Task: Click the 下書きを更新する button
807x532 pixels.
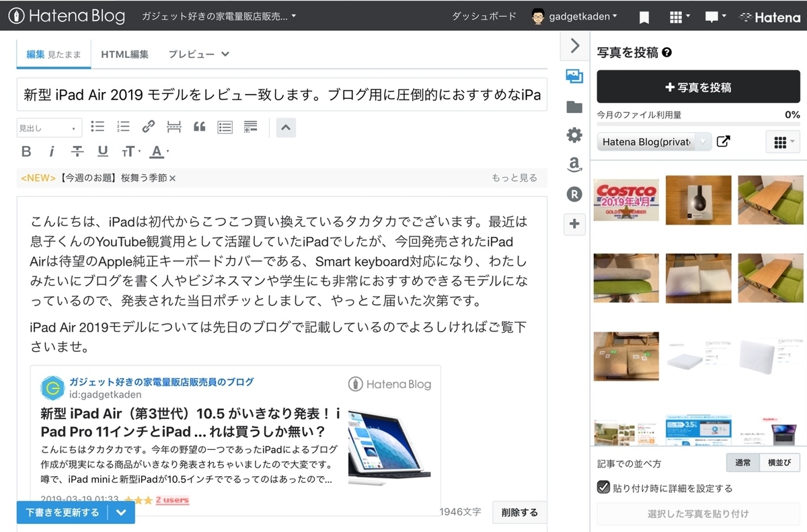Action: point(62,512)
